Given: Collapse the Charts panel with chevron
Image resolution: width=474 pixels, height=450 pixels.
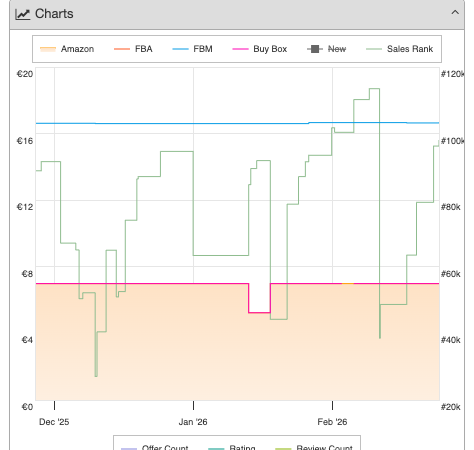Looking at the screenshot, I should coord(455,13).
